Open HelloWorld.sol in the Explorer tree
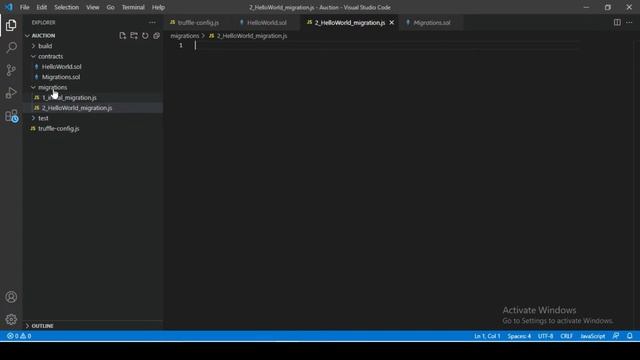Viewport: 640px width, 360px height. click(x=62, y=67)
